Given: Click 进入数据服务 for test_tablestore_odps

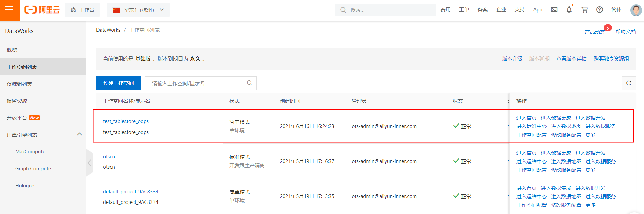Looking at the screenshot, I should click(x=601, y=126).
